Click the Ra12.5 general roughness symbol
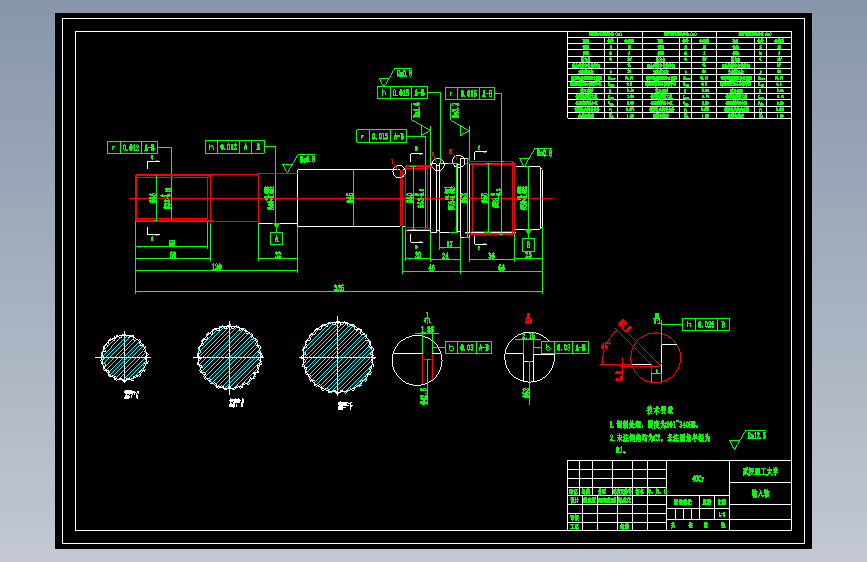 coord(748,440)
